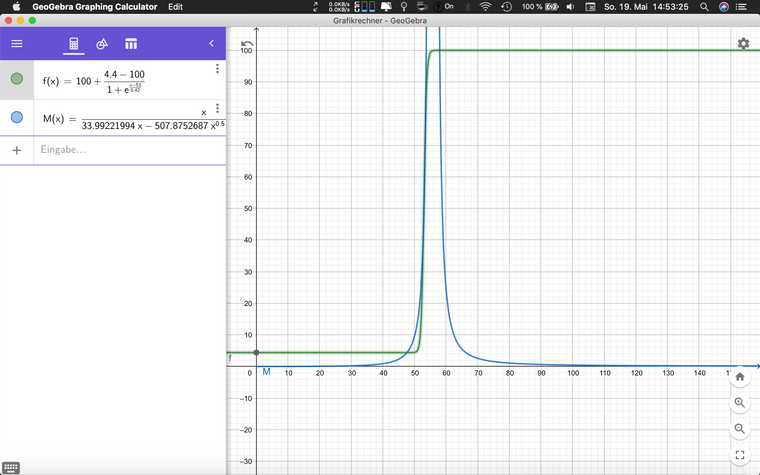Image resolution: width=760 pixels, height=475 pixels.
Task: Open the Edit menu in menu bar
Action: pos(175,6)
